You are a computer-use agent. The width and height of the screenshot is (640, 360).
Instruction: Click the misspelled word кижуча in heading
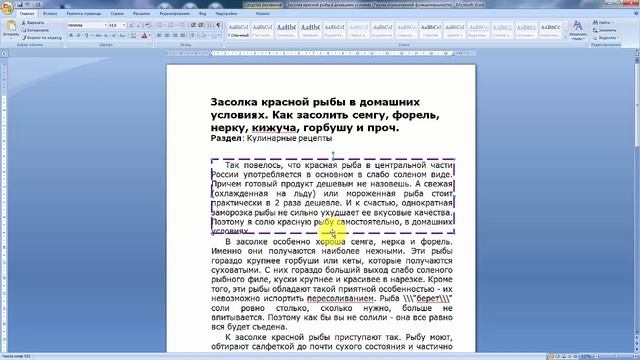(273, 128)
